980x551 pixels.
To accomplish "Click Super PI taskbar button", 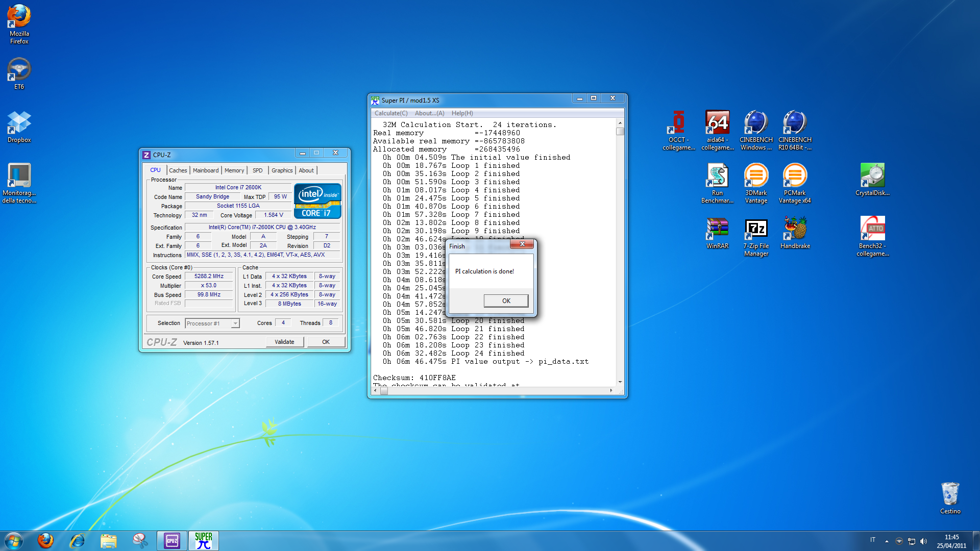I will [203, 541].
